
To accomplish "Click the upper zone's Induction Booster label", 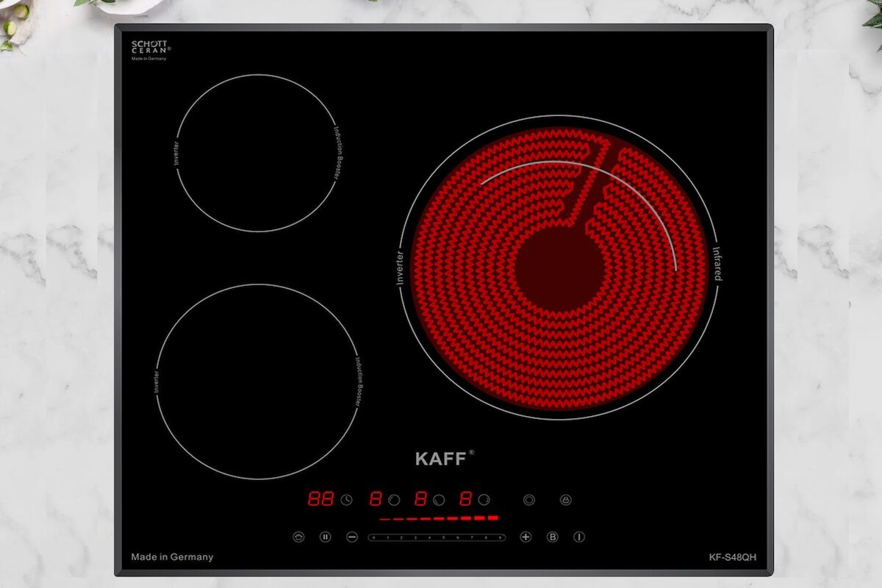I will click(x=337, y=153).
